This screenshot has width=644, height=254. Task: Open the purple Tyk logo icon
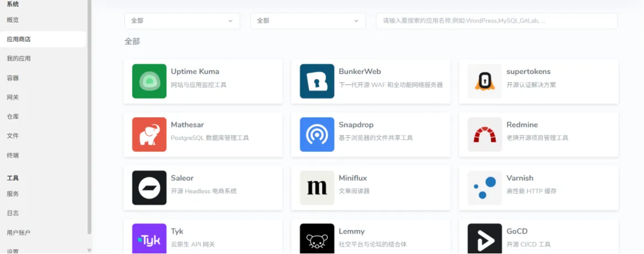point(149,239)
